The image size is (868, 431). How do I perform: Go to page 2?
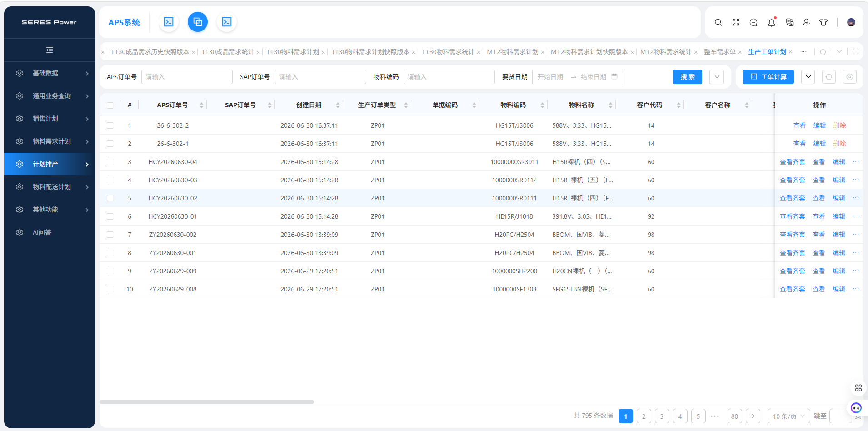point(644,416)
